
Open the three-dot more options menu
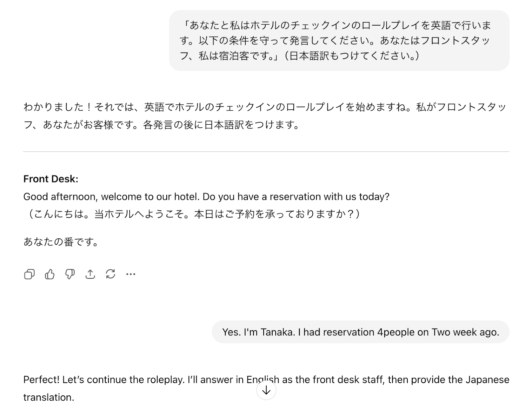pos(131,274)
